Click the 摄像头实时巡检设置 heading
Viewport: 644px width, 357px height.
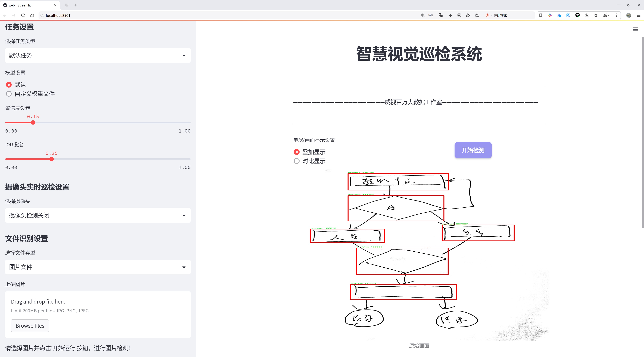[37, 187]
